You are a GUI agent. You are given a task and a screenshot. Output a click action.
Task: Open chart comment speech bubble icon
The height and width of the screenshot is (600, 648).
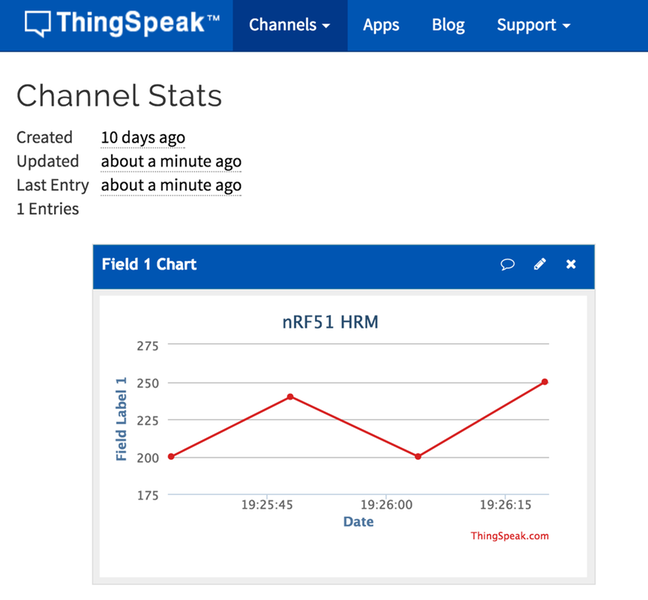507,264
